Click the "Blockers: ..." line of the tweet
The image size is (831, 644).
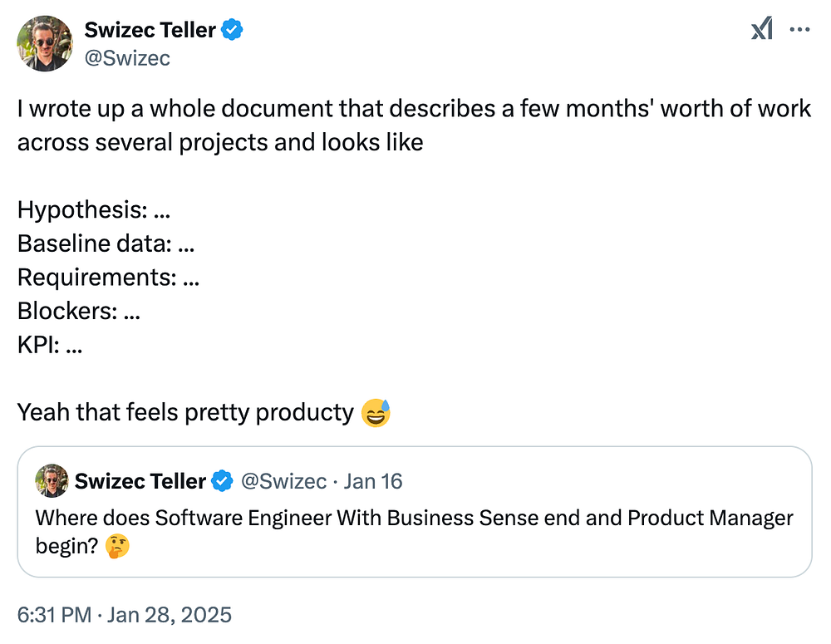pos(79,311)
